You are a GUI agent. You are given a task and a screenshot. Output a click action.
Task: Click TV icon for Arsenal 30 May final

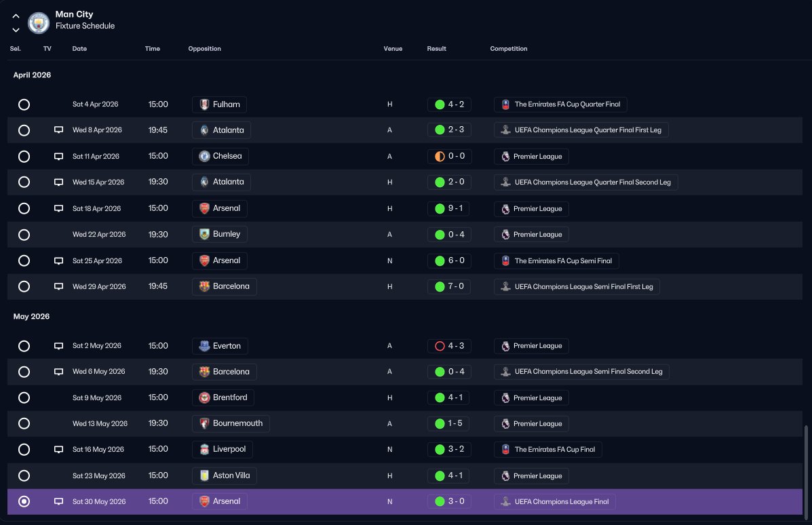(x=58, y=502)
